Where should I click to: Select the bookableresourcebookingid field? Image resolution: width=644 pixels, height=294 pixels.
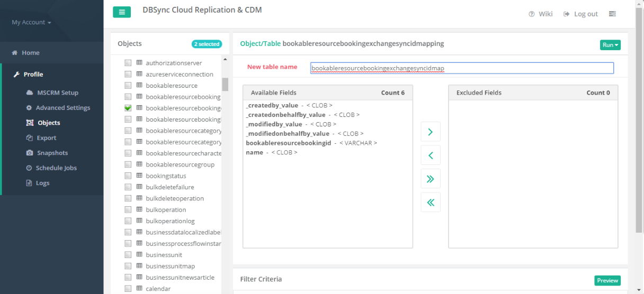coord(289,143)
